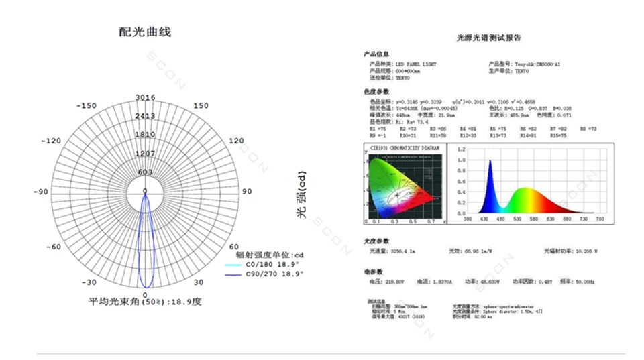Click the -60 angle label
644x360 pixels.
tap(54, 247)
